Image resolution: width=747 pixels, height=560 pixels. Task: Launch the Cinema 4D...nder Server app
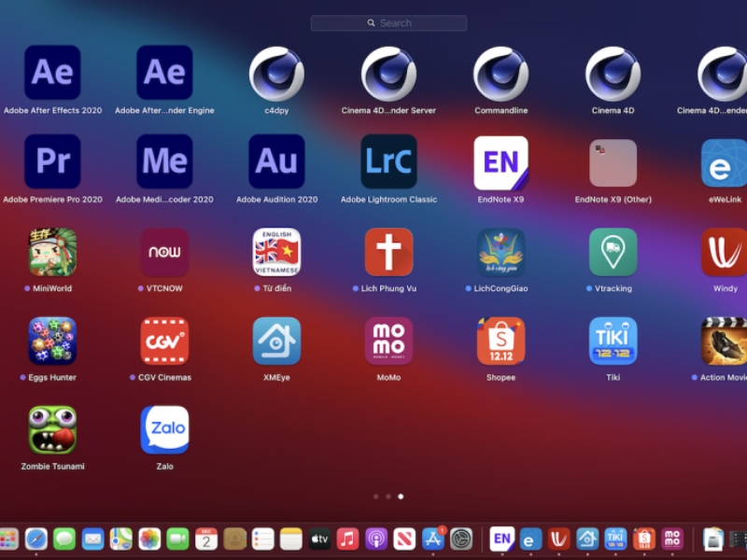pos(388,74)
